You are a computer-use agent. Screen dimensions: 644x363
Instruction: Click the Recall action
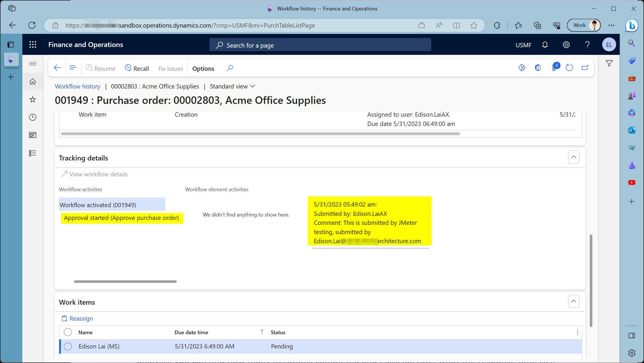point(137,68)
